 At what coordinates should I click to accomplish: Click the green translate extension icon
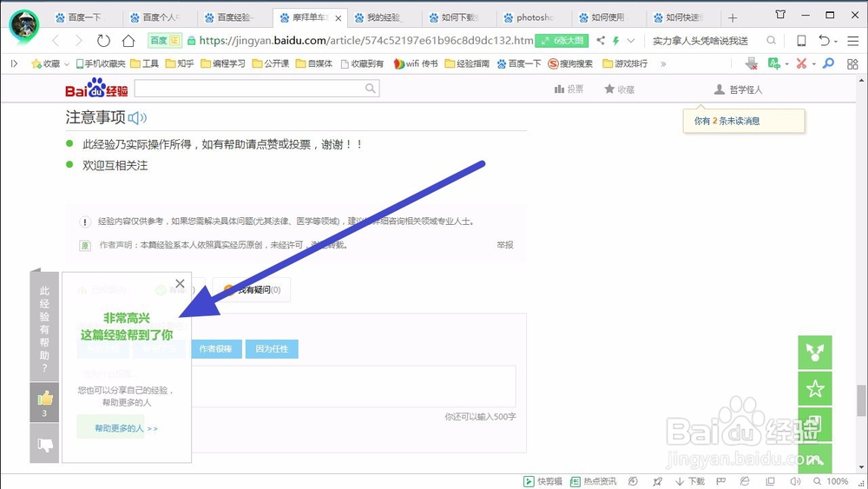[x=774, y=63]
